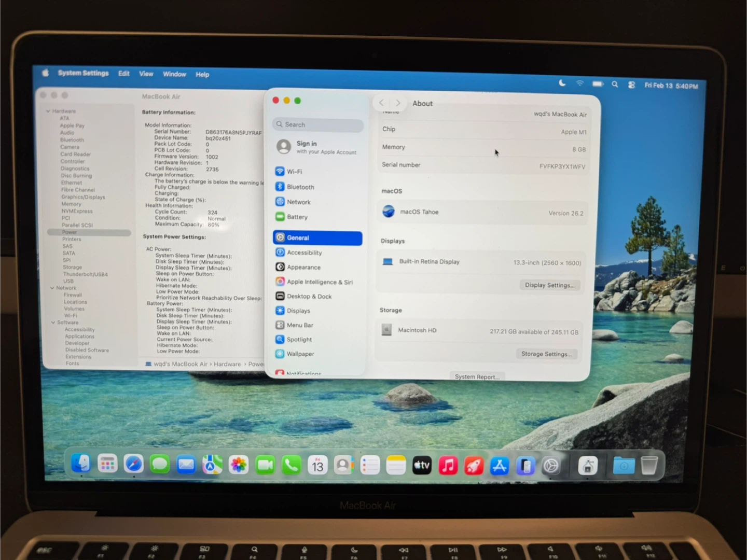Image resolution: width=747 pixels, height=560 pixels.
Task: Open the Help menu
Action: coord(202,75)
